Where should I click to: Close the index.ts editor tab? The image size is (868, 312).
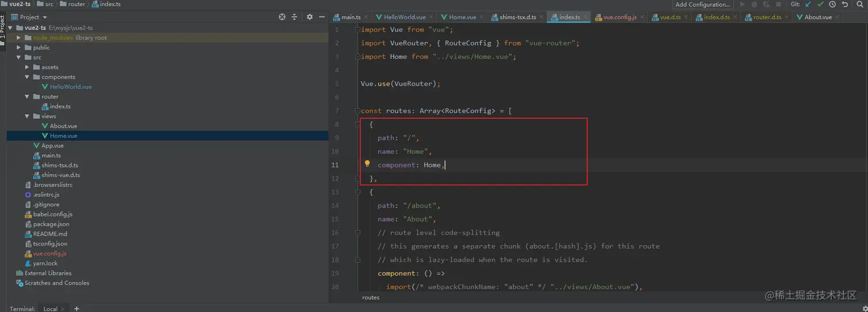[x=585, y=17]
